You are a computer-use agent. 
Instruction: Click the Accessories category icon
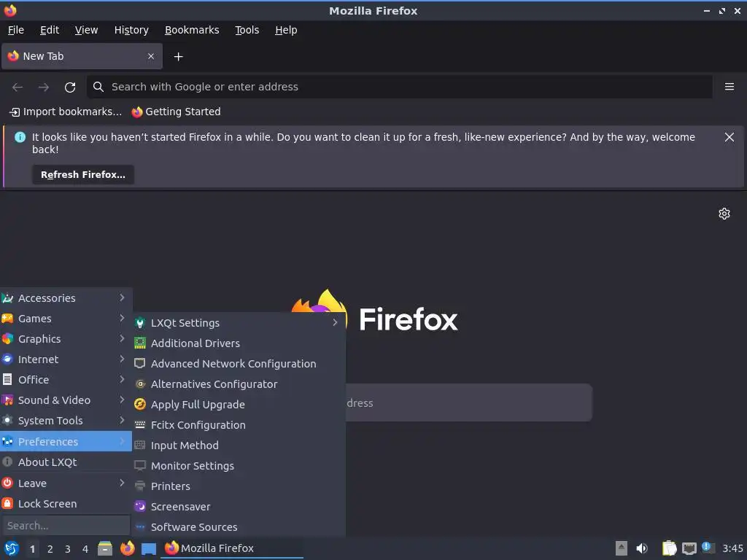(x=7, y=298)
